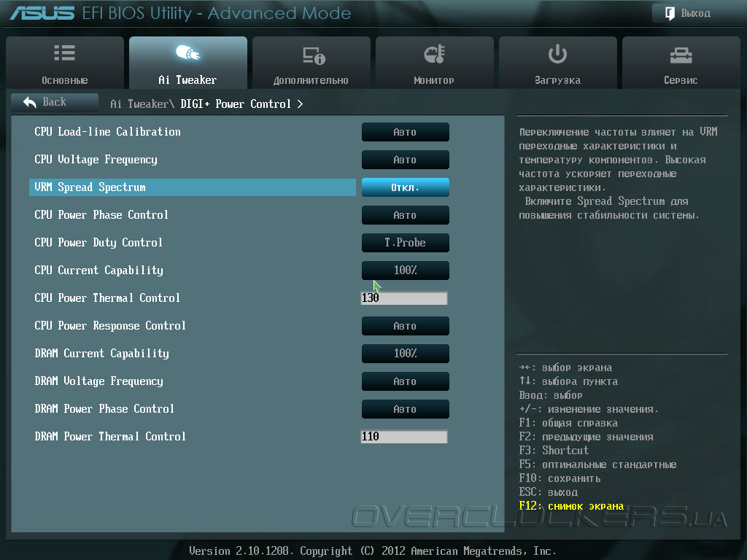Screen dimensions: 747x560
Task: Open CPU Voltage Frequency Авто dropdown
Action: tap(405, 160)
